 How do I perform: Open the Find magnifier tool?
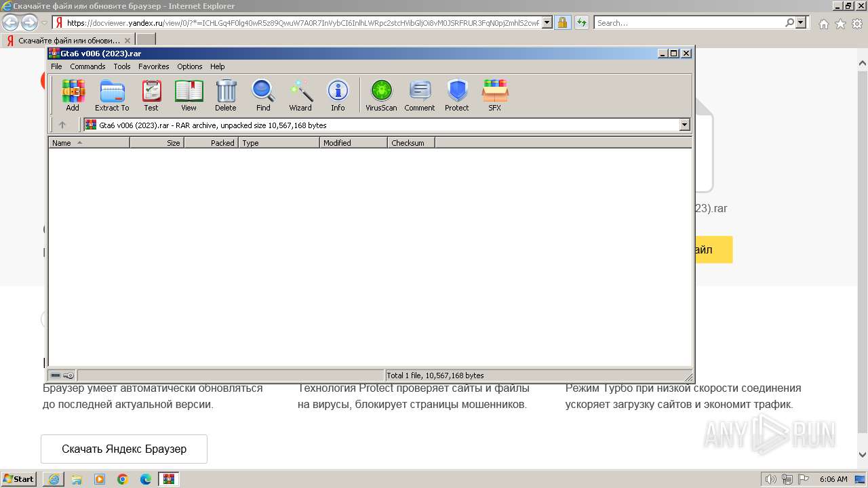[x=263, y=95]
